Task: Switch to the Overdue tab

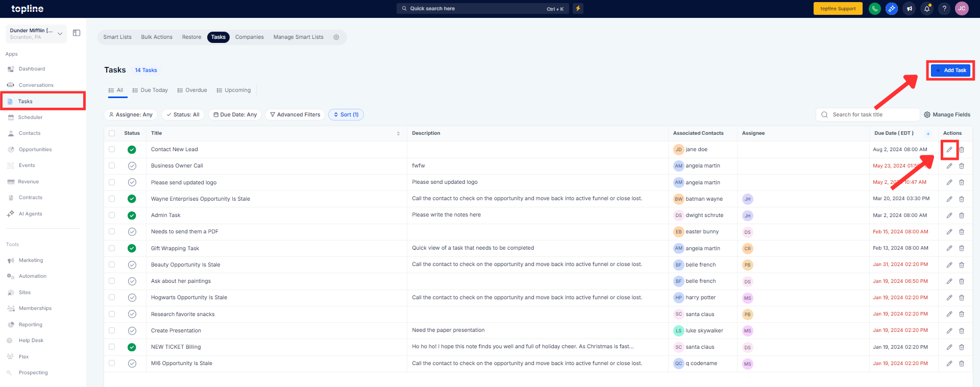Action: click(192, 90)
